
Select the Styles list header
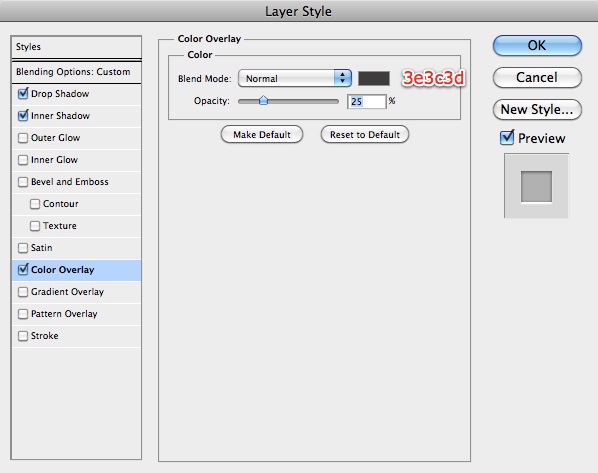[x=76, y=47]
